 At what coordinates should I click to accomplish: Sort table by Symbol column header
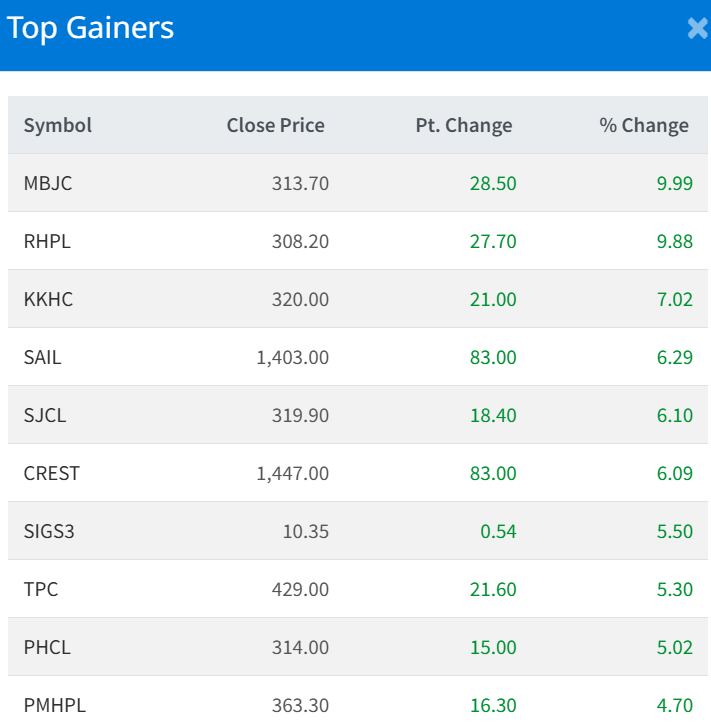tap(58, 125)
